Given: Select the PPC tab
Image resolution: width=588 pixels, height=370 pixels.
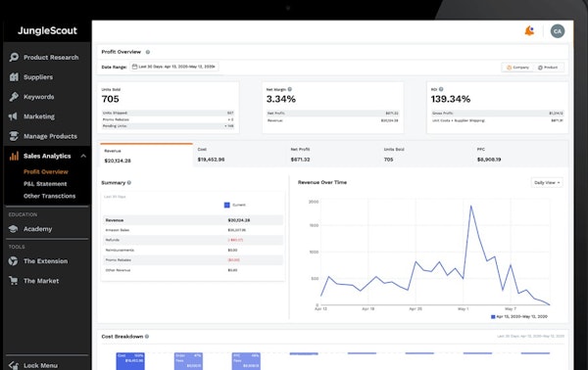Looking at the screenshot, I should point(520,155).
